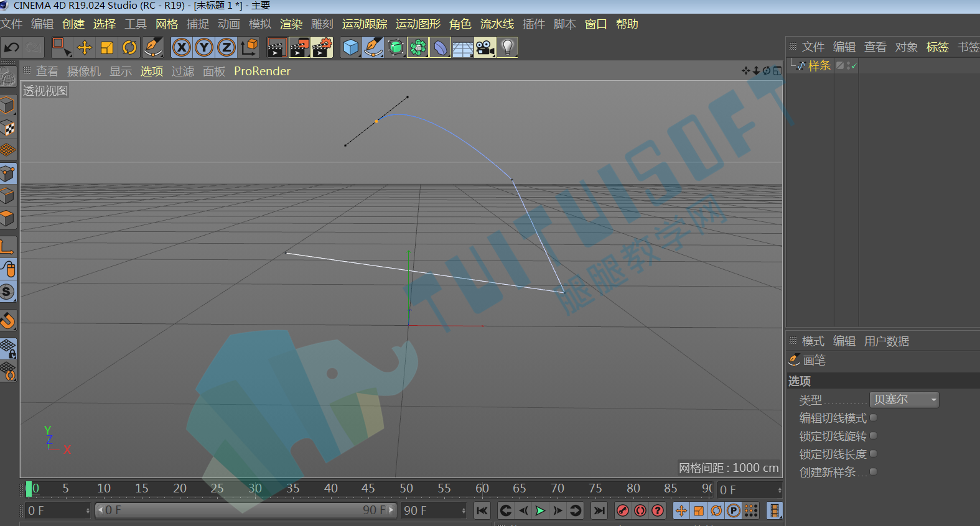Screen dimensions: 980x526
Task: Open the 运动图形 menu
Action: pyautogui.click(x=418, y=24)
